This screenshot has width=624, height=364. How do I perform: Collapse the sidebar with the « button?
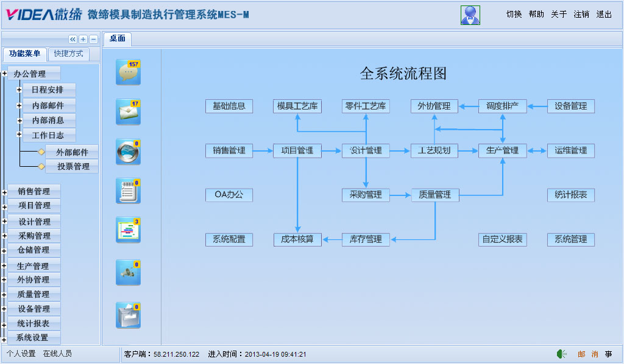tap(71, 39)
